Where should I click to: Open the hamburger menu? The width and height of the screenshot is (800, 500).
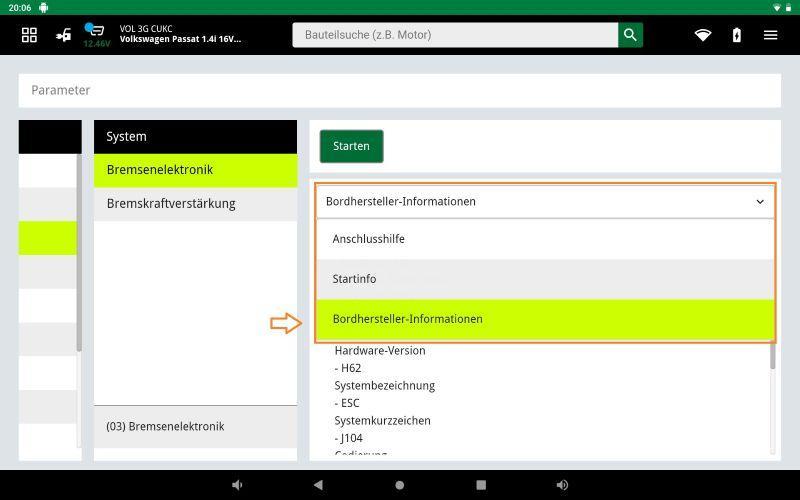[770, 35]
